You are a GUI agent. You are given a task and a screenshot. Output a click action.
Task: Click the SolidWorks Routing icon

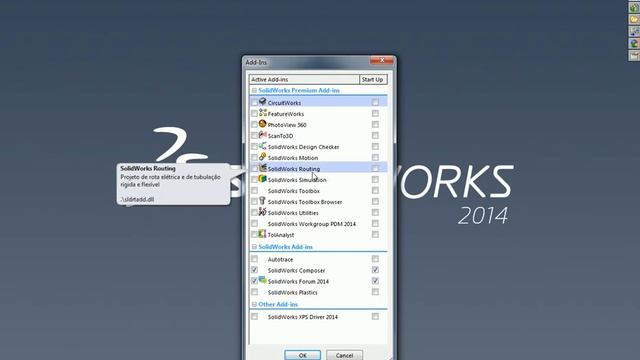click(262, 168)
